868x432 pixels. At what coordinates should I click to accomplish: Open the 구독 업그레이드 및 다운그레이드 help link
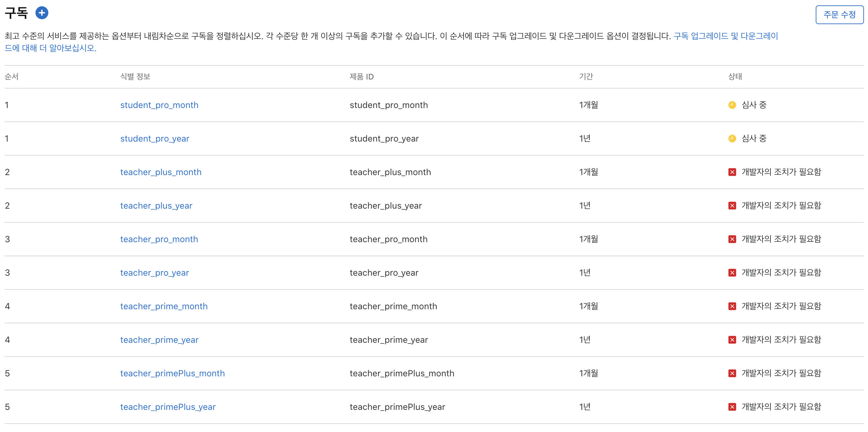(725, 36)
